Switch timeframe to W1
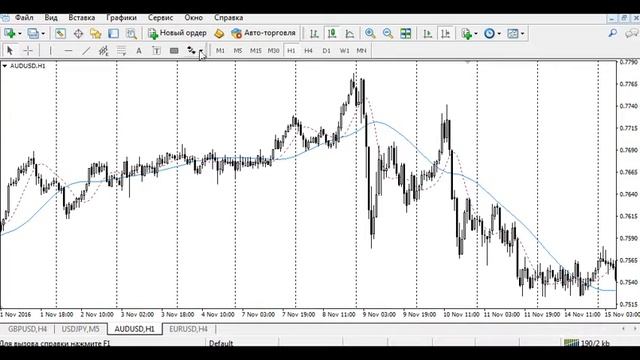 coord(344,51)
